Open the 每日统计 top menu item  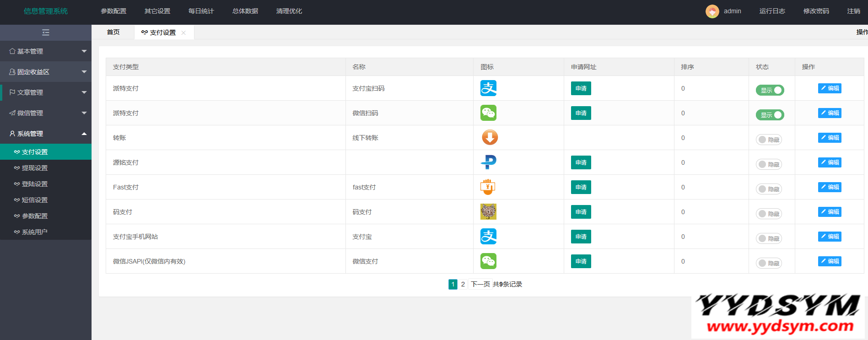click(201, 11)
